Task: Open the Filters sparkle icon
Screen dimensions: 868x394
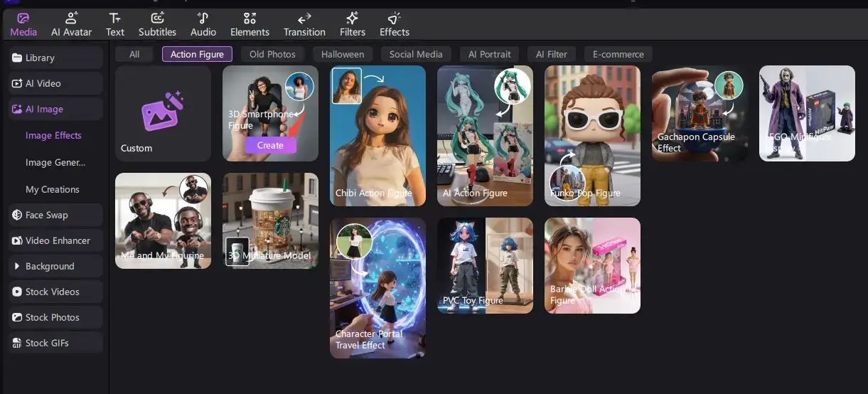Action: 353,19
